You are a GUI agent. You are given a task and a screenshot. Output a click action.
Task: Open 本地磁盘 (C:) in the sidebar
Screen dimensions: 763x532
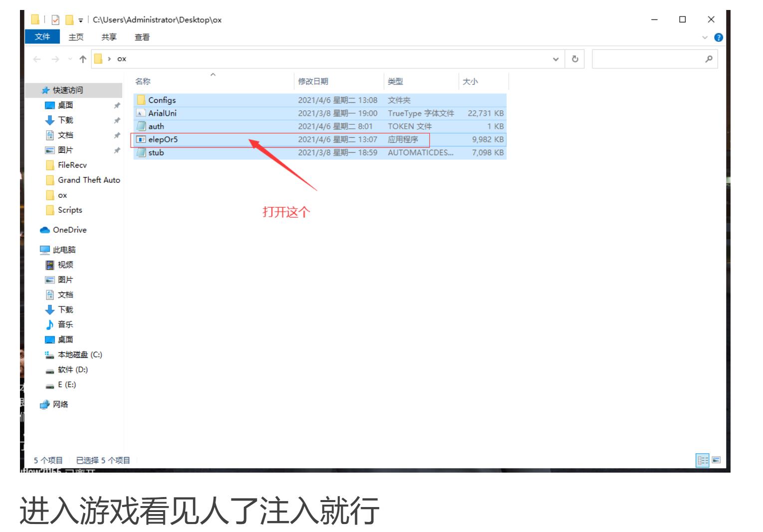(80, 355)
